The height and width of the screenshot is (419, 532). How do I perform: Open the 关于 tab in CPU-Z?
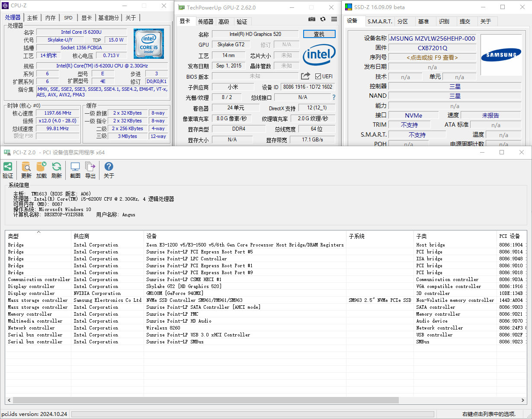131,18
